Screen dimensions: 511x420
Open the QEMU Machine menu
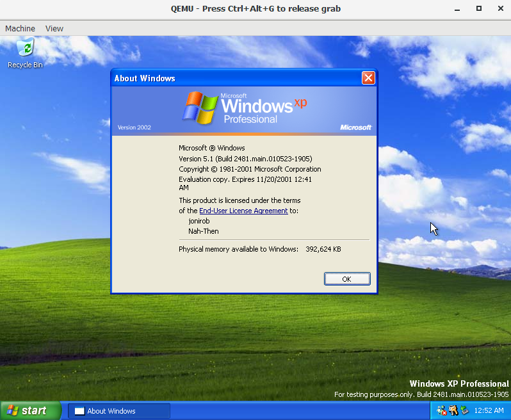coord(20,29)
